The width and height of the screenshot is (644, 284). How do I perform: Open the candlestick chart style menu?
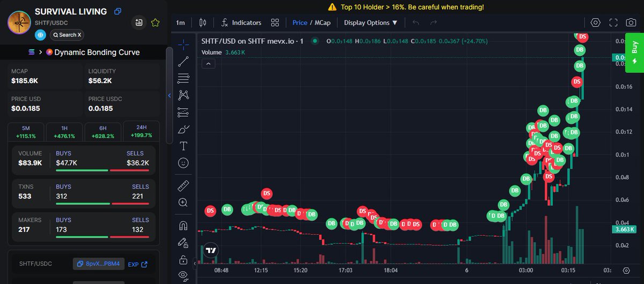[x=202, y=23]
